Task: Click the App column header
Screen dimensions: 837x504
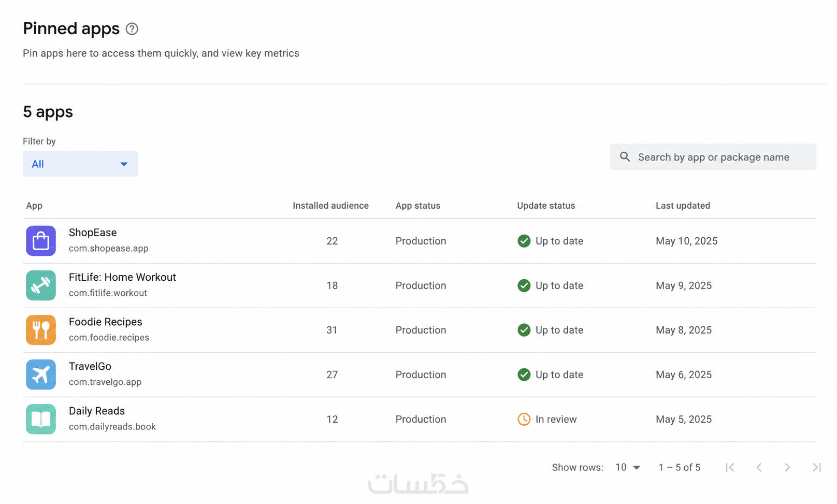Action: (x=34, y=206)
